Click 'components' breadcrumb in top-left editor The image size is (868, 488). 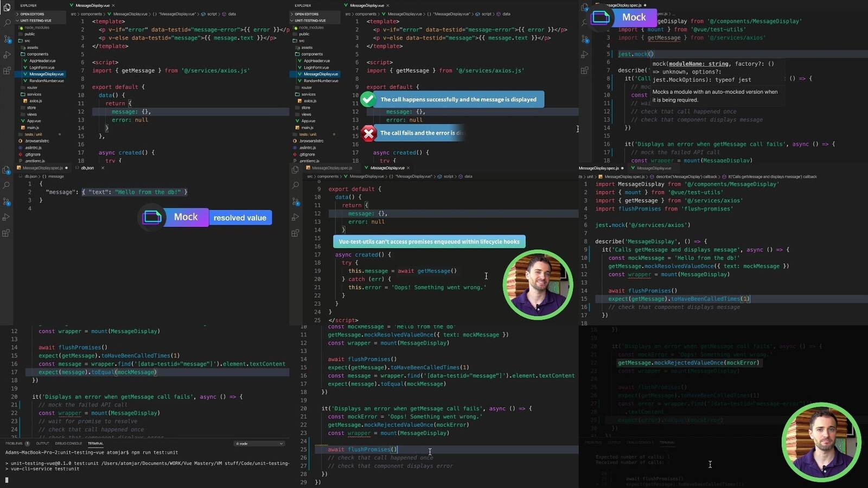[91, 14]
